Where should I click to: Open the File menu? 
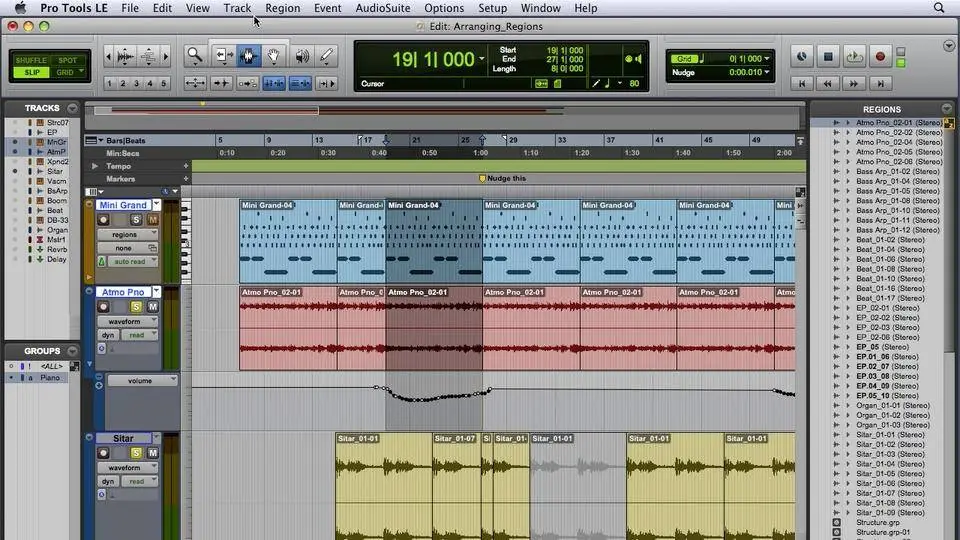pyautogui.click(x=130, y=8)
